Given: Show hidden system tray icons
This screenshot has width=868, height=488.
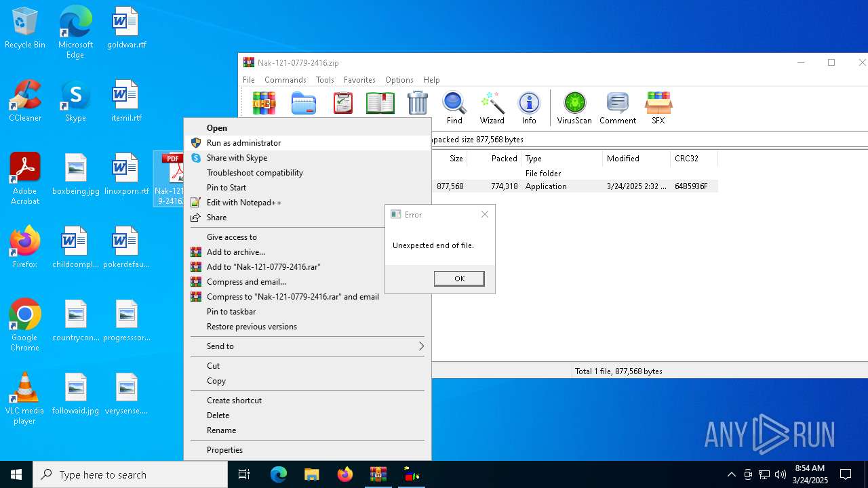Looking at the screenshot, I should (731, 474).
